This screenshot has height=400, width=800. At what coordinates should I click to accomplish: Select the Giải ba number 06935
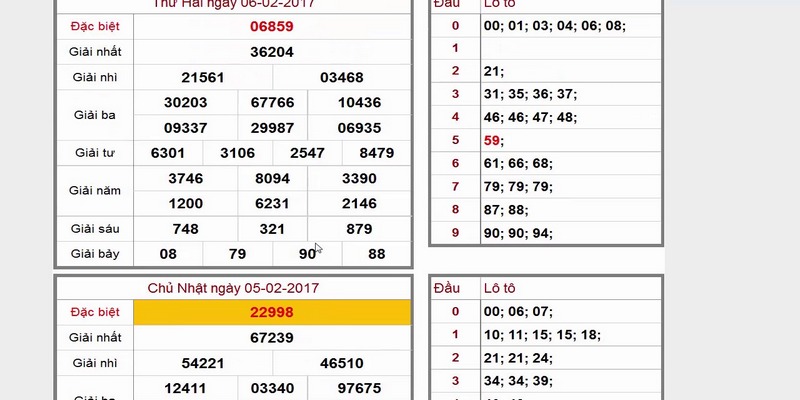359,128
